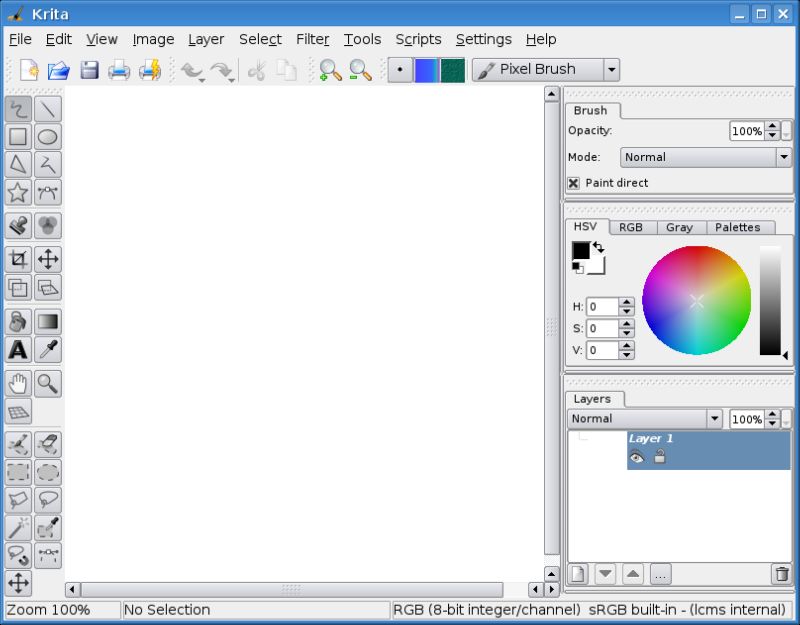The width and height of the screenshot is (800, 625).
Task: Choose the Color Picker eyedropper tool
Action: [x=48, y=349]
